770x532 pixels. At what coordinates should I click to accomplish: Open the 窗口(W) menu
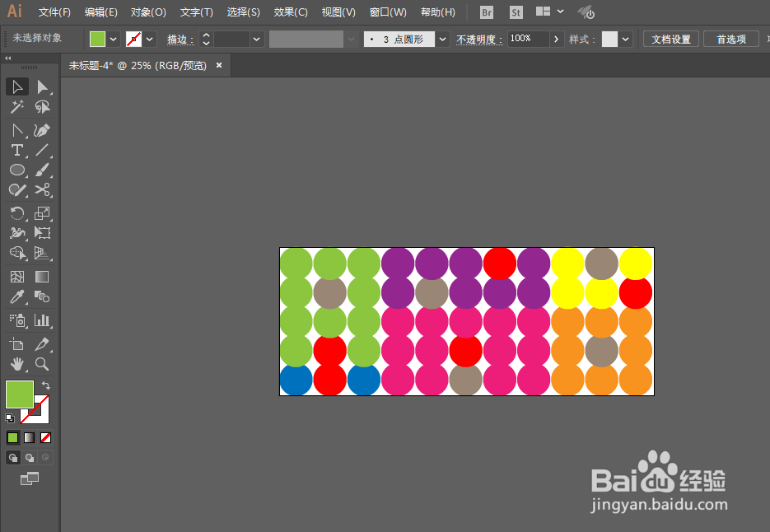pos(388,12)
